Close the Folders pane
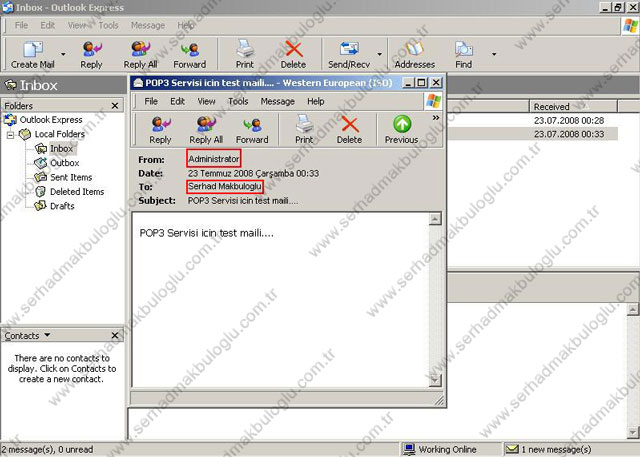 (115, 106)
